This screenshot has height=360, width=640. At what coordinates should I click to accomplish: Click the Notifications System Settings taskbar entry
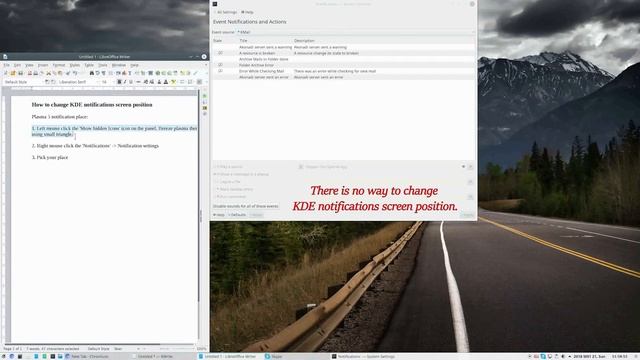point(363,356)
